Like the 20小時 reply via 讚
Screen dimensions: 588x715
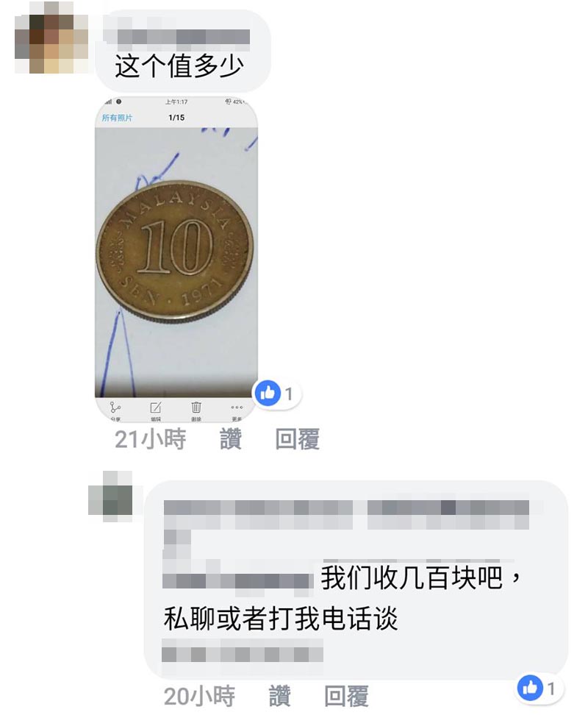(279, 697)
